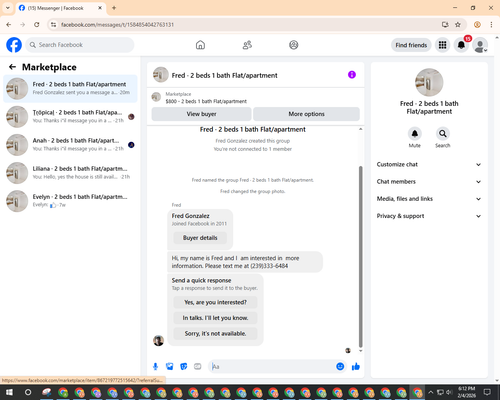
Task: Click the Chrome profile avatar icon
Action: [477, 25]
